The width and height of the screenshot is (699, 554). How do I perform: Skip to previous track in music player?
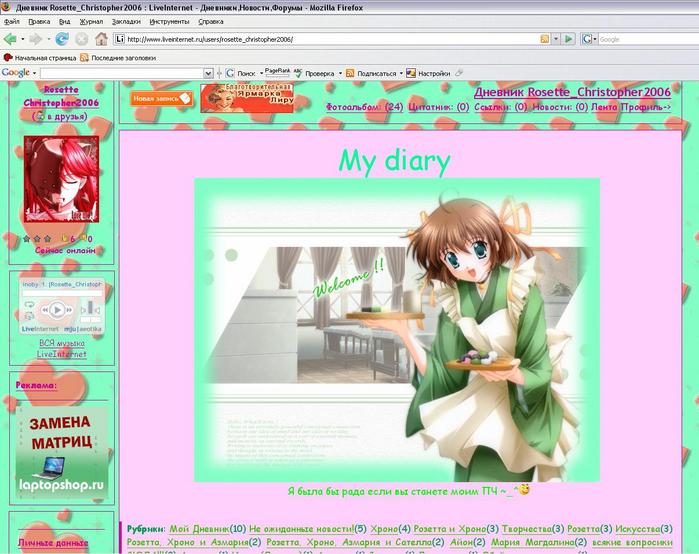45,310
